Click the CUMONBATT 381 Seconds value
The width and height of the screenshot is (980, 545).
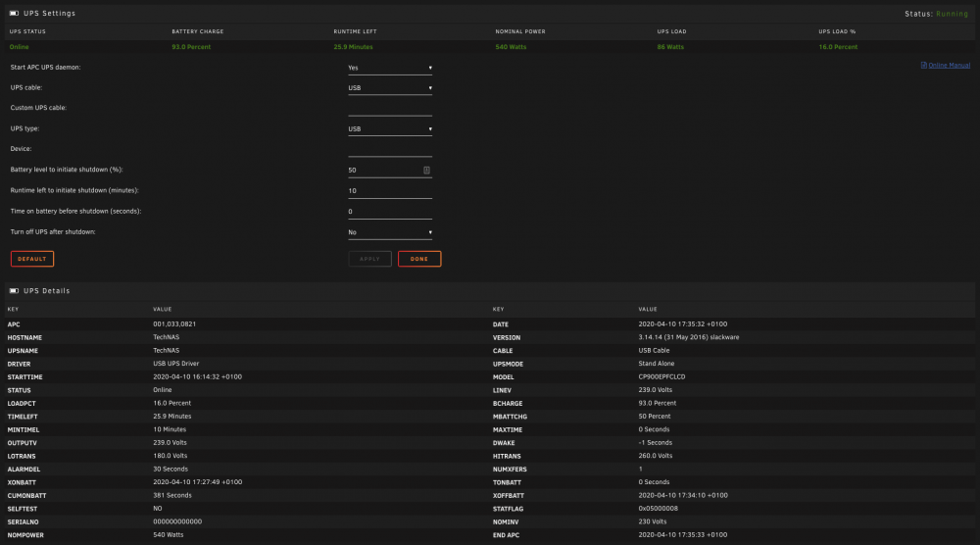click(x=172, y=495)
